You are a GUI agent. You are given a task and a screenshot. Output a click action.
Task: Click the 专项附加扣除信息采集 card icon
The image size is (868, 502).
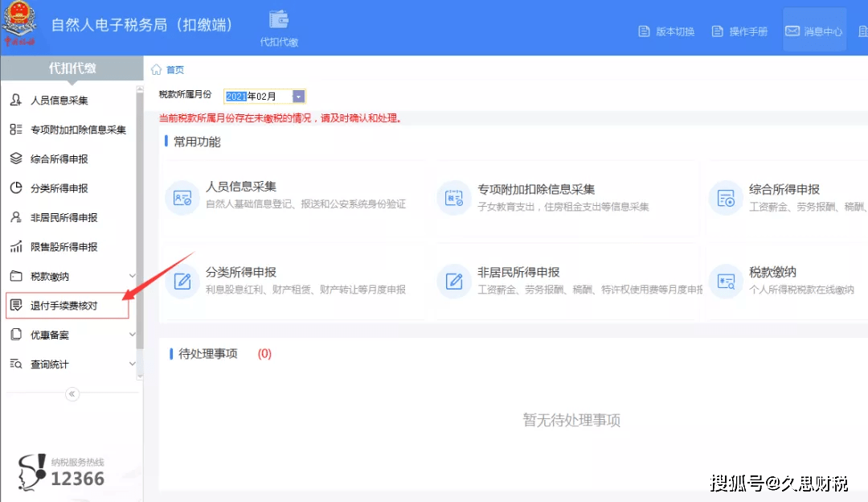tap(453, 198)
